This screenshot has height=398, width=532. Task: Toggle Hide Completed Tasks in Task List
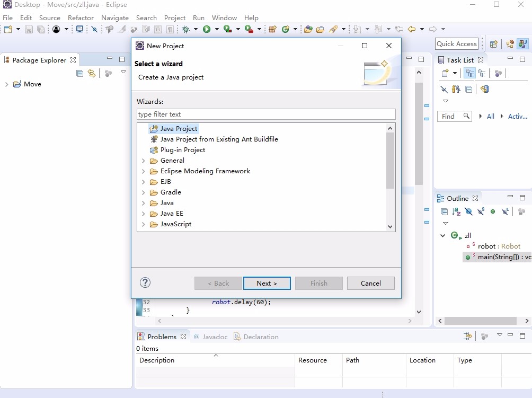pyautogui.click(x=444, y=90)
